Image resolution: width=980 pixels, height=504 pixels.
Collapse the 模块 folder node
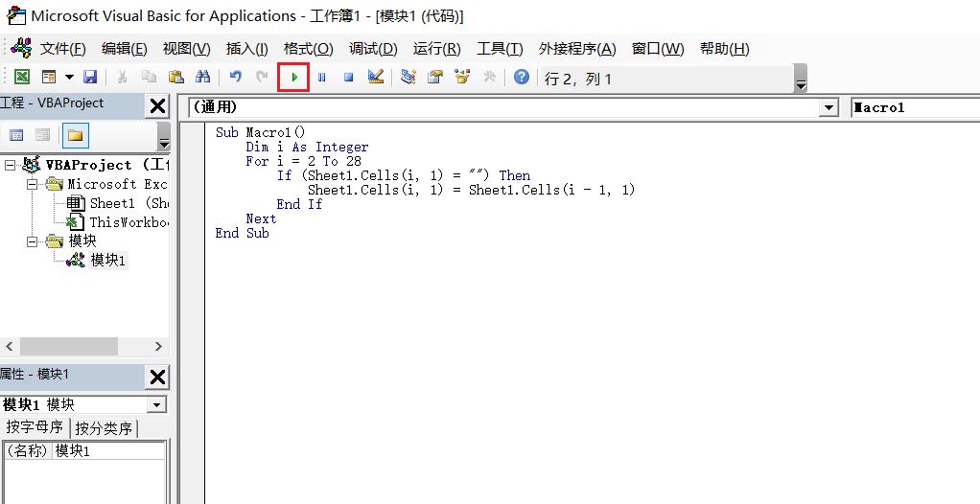click(x=32, y=241)
